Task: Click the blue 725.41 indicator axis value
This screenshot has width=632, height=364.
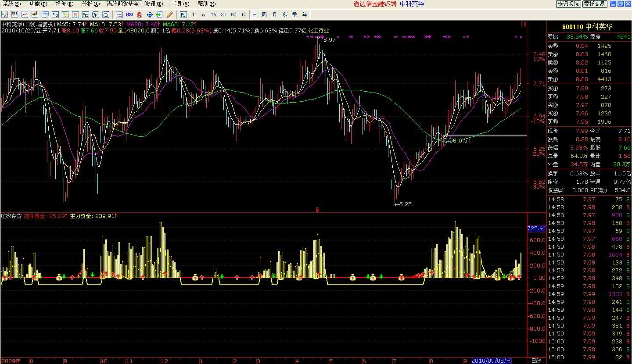Action: [x=536, y=228]
